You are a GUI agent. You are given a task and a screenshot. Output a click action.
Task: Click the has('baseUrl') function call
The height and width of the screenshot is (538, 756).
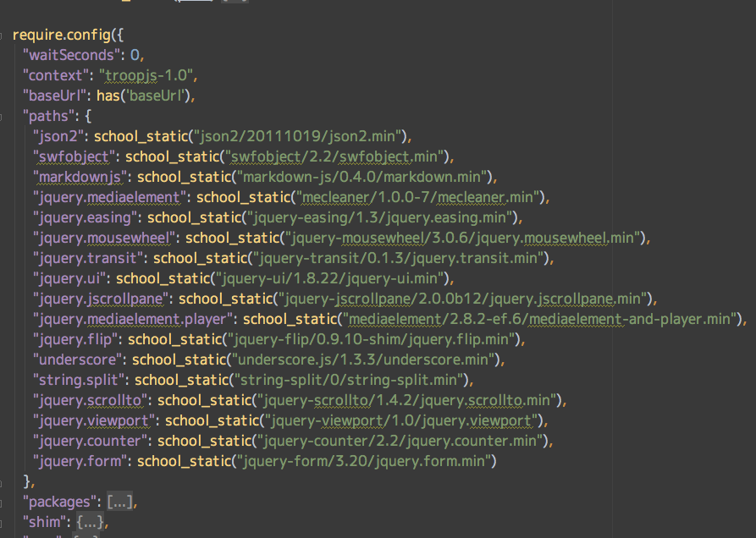pos(143,96)
